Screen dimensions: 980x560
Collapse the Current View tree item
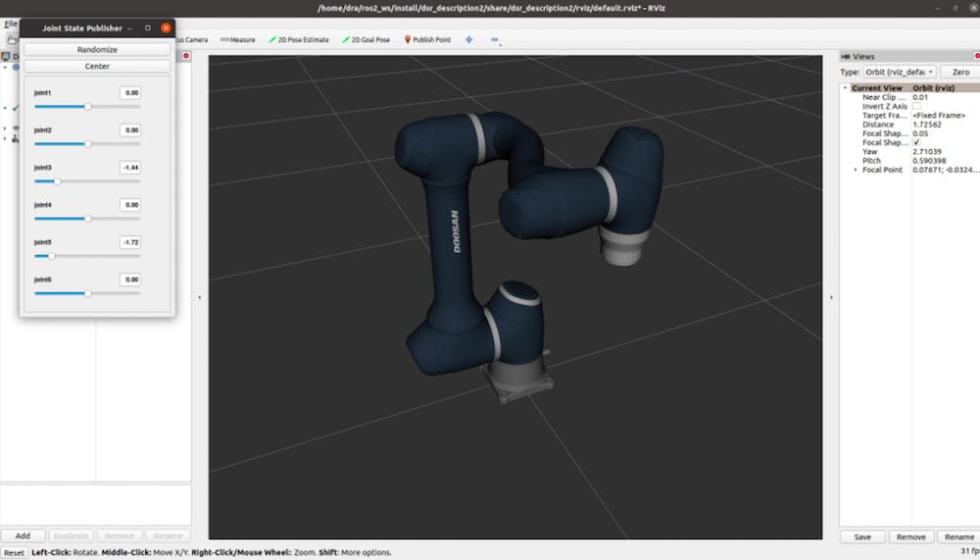point(846,88)
